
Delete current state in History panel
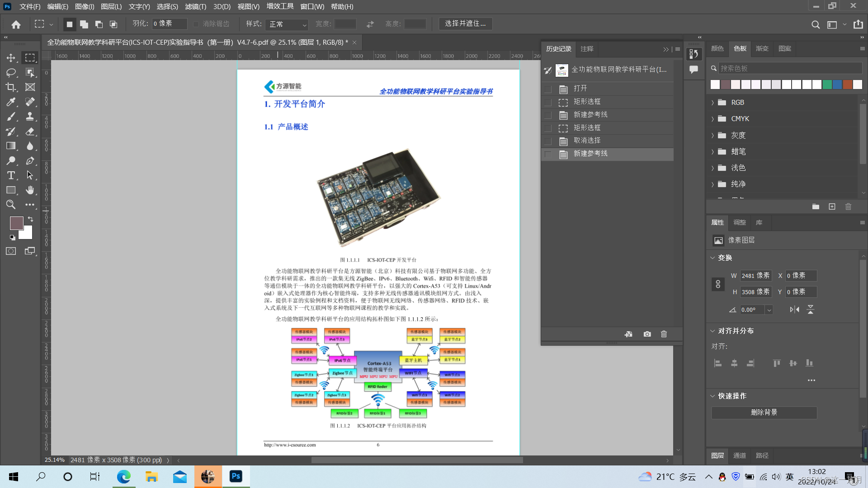click(664, 334)
